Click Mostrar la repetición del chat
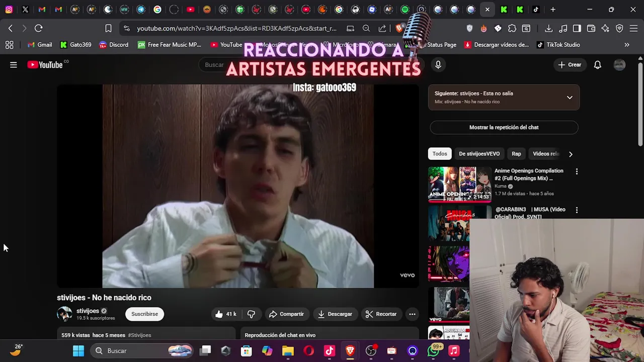644x362 pixels. [504, 127]
